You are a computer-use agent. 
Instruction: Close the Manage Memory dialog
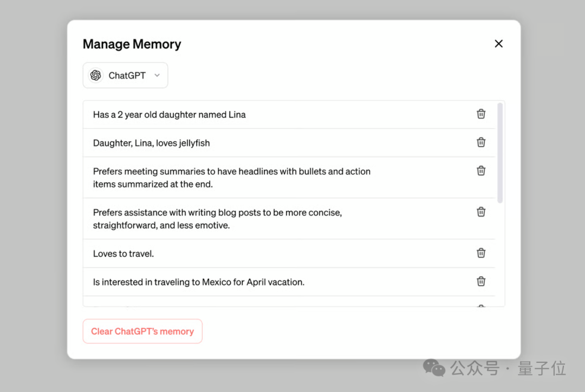point(499,44)
